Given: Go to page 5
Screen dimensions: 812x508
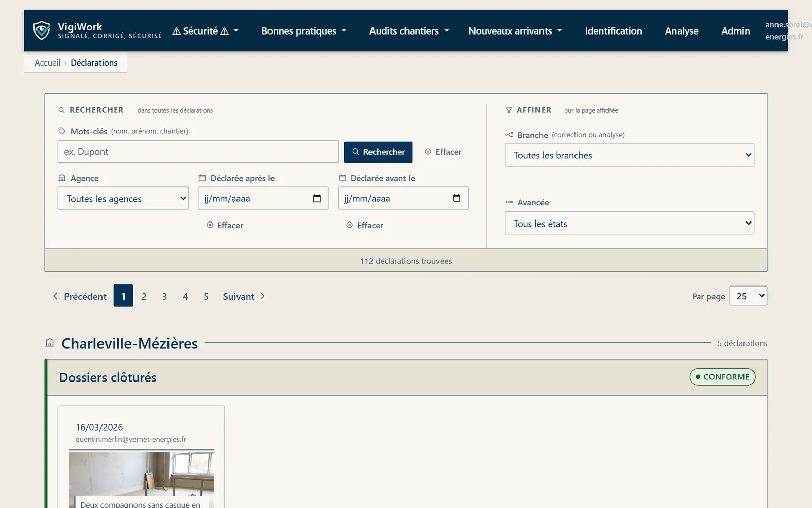Looking at the screenshot, I should (206, 296).
